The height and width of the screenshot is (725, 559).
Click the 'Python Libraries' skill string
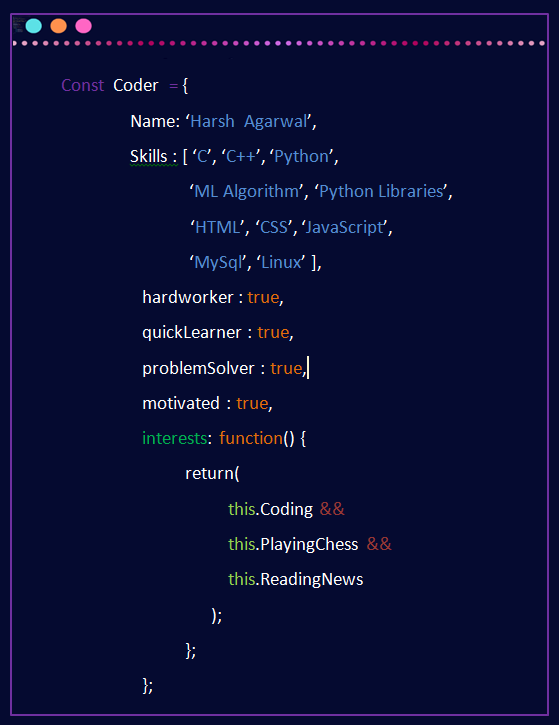point(381,191)
